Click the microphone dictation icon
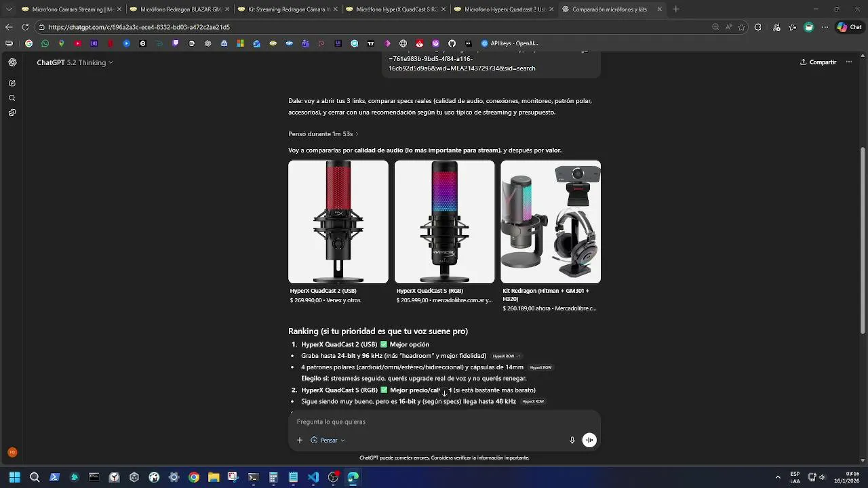The image size is (868, 488). (x=572, y=440)
